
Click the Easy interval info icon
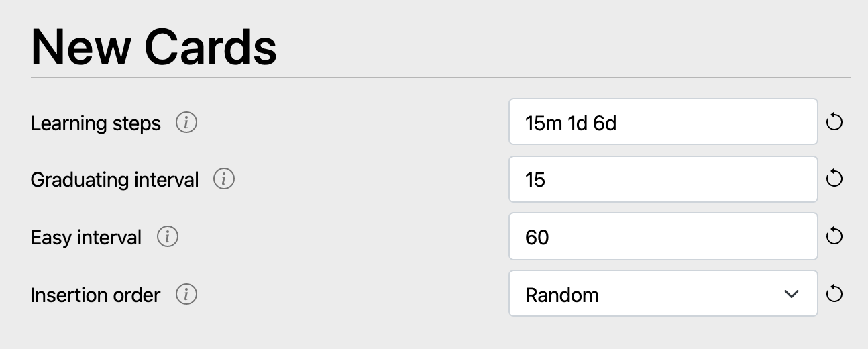click(167, 237)
